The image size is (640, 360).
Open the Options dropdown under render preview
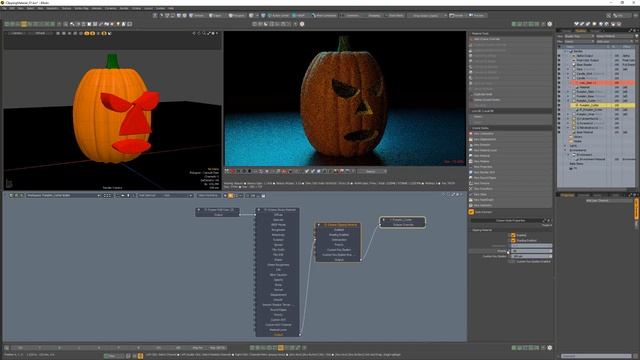[372, 171]
